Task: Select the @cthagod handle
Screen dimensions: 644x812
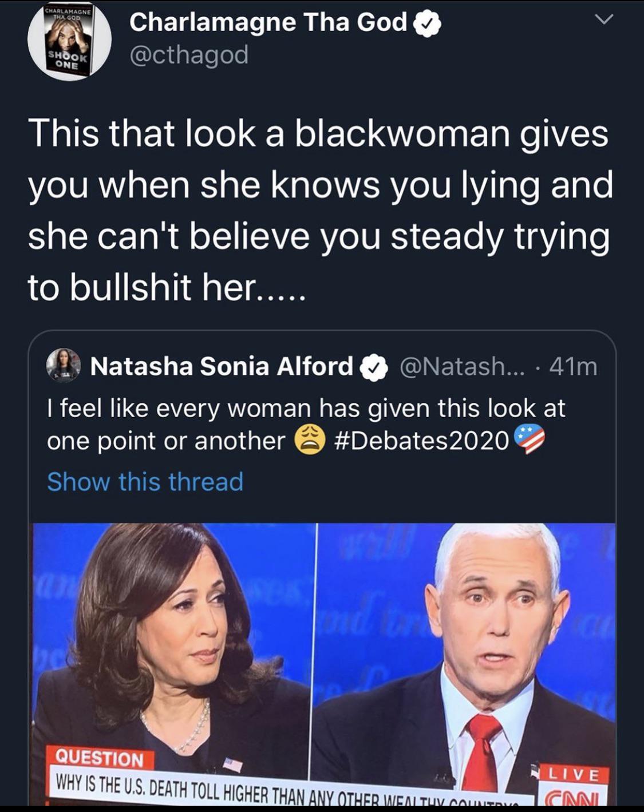Action: (189, 54)
